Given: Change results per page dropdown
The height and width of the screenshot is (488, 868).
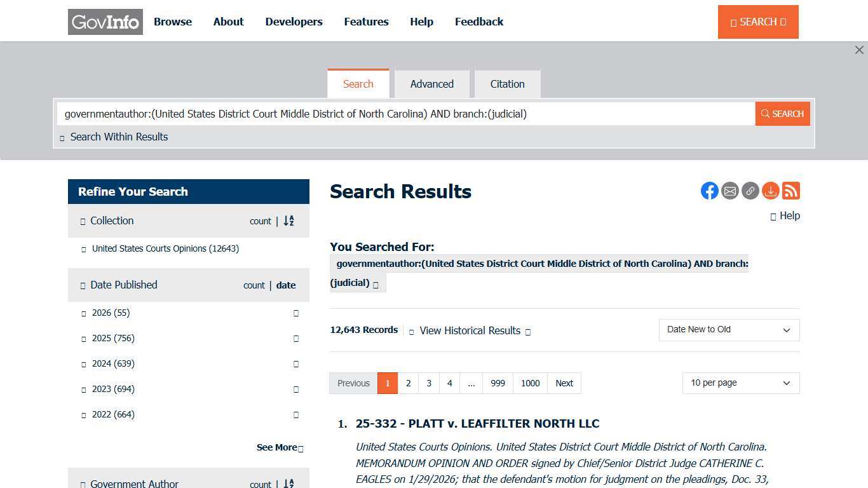Looking at the screenshot, I should 740,383.
